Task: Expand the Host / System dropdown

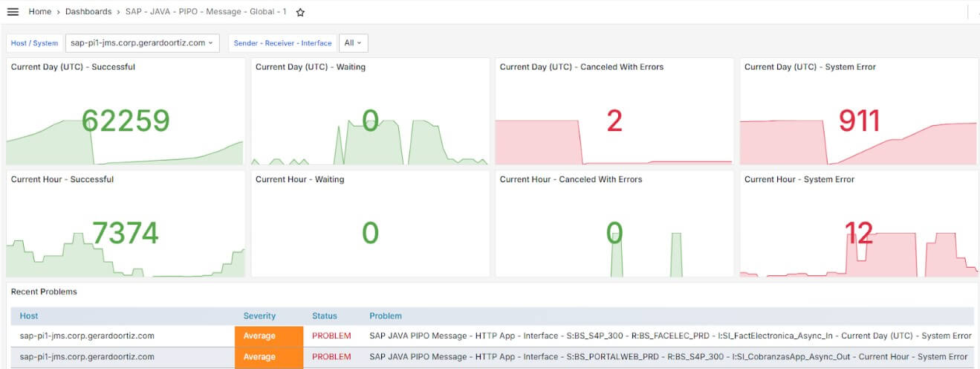Action: pyautogui.click(x=142, y=43)
